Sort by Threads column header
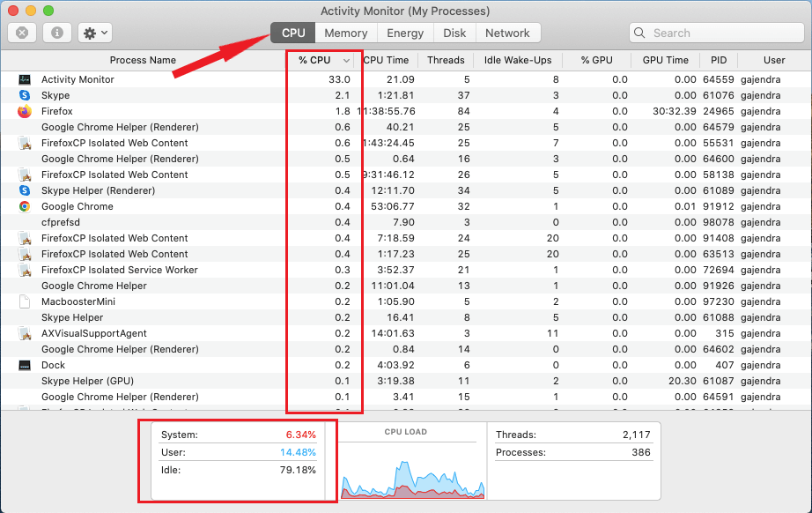The image size is (812, 513). (x=446, y=60)
